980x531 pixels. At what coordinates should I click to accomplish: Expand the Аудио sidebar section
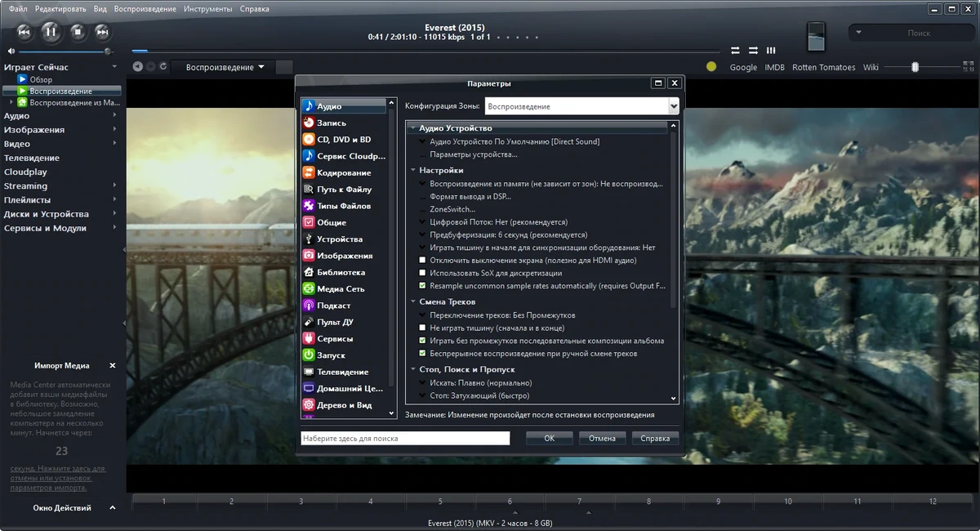click(x=114, y=116)
